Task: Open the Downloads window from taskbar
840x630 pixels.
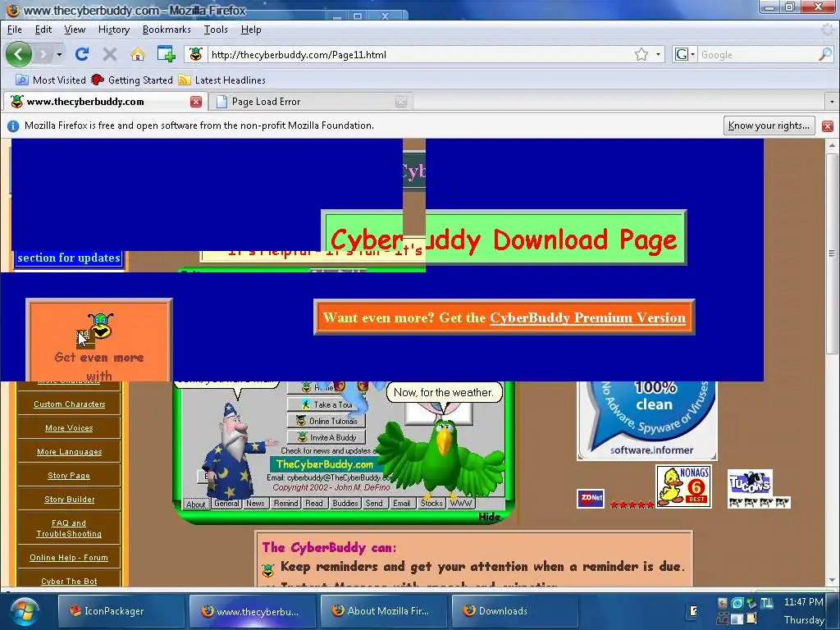Action: pyautogui.click(x=515, y=610)
